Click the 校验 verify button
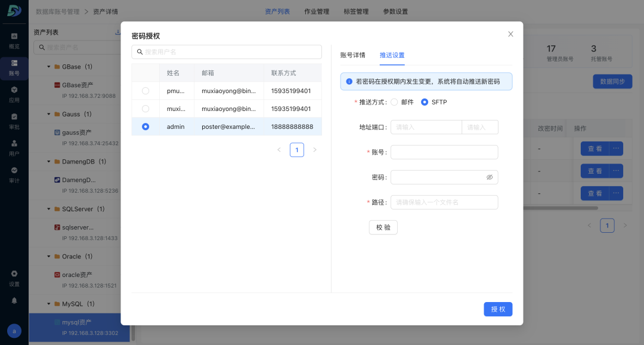This screenshot has width=644, height=345. [x=383, y=227]
